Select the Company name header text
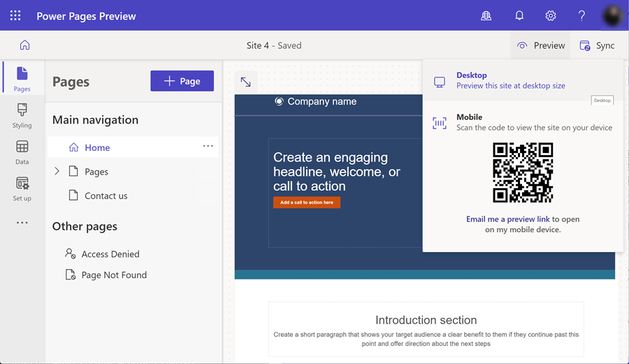Image resolution: width=629 pixels, height=364 pixels. (x=322, y=101)
